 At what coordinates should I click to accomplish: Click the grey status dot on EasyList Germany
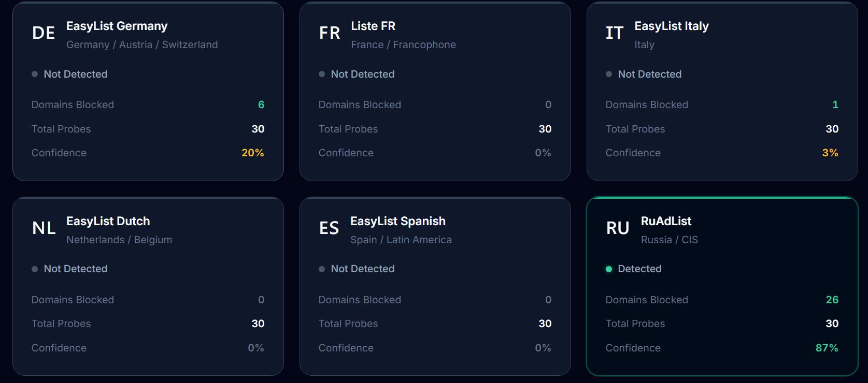pyautogui.click(x=35, y=74)
